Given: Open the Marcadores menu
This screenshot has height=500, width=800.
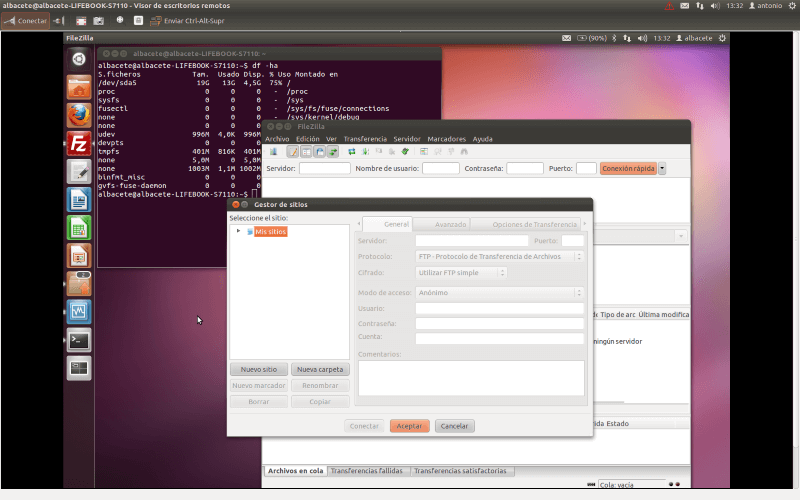Looking at the screenshot, I should 446,139.
